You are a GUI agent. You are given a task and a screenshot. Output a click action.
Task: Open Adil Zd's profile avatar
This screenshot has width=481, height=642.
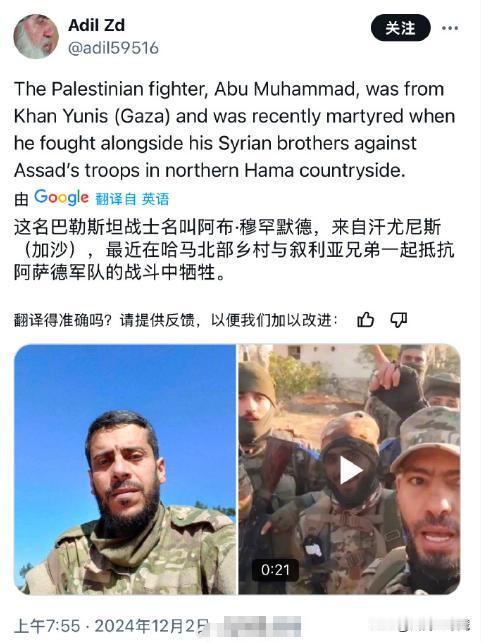click(x=36, y=36)
